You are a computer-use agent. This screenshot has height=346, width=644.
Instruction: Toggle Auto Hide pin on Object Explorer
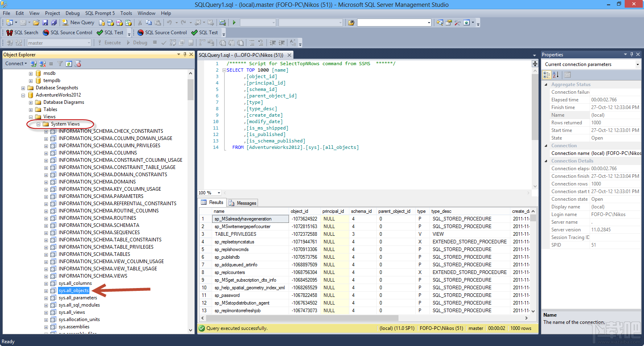coord(185,54)
